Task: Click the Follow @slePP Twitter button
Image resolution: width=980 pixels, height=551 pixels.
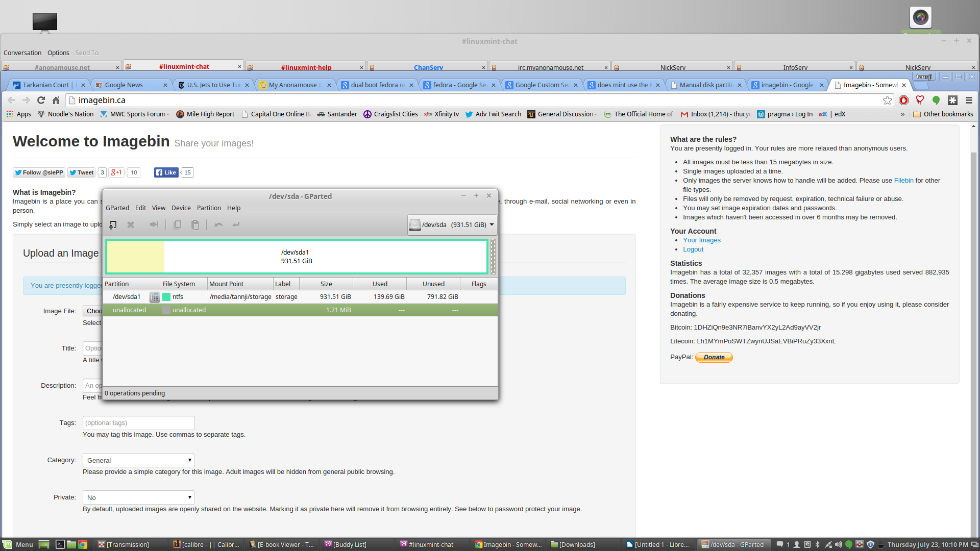Action: tap(39, 172)
